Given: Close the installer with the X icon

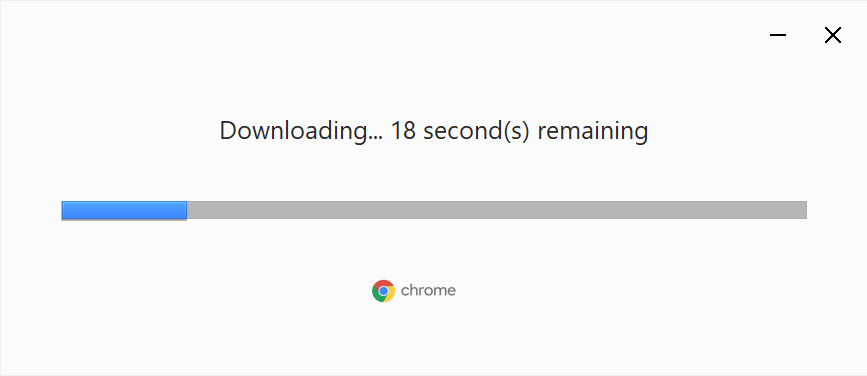Looking at the screenshot, I should [x=833, y=35].
